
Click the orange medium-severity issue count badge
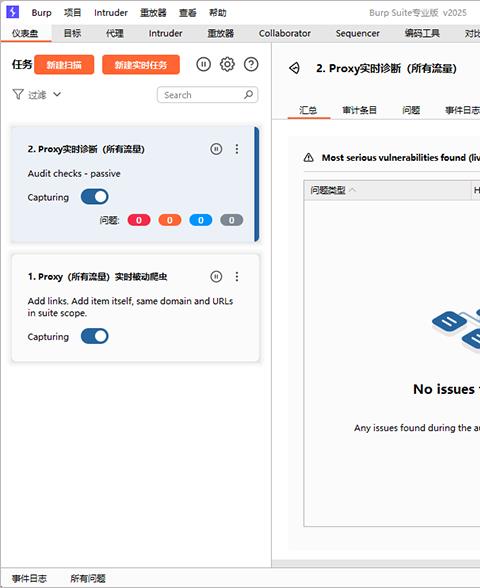tap(170, 220)
